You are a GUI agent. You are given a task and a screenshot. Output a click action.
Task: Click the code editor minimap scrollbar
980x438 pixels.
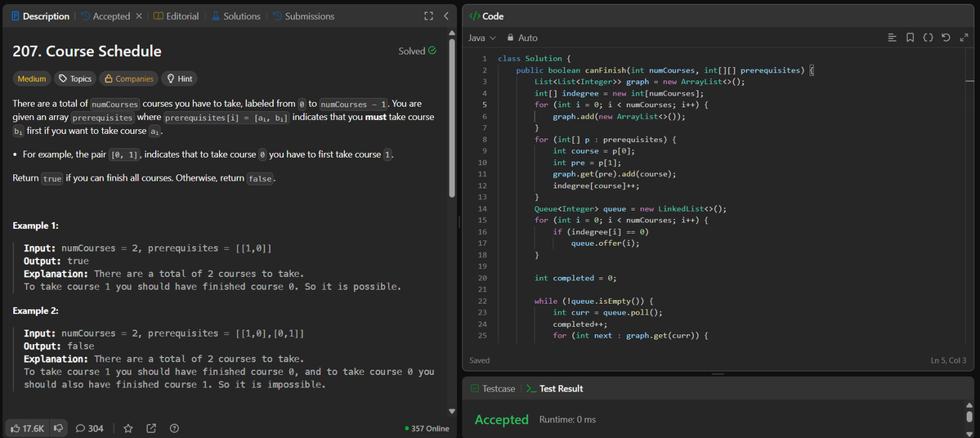[x=969, y=81]
